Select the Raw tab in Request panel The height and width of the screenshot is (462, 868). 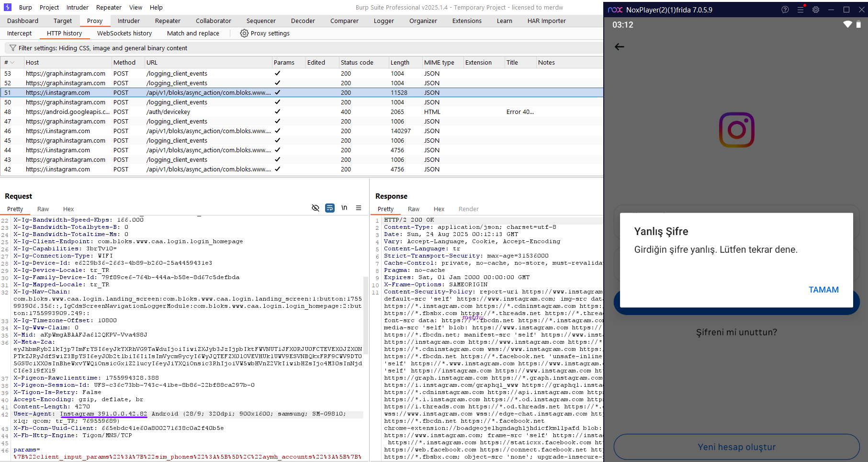tap(43, 209)
